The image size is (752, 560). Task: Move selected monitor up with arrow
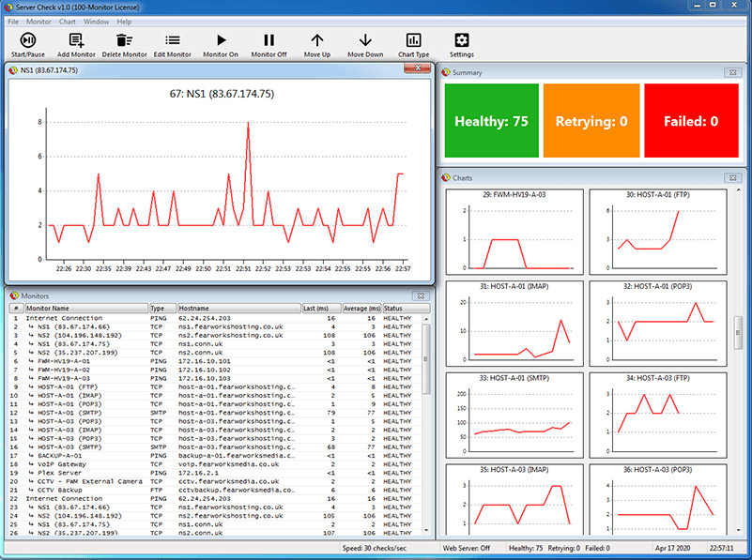317,40
